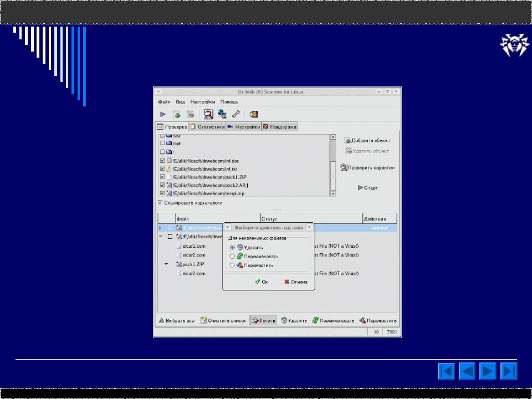Click Переместить in the bottom action bar
532x399 pixels.
(378, 320)
